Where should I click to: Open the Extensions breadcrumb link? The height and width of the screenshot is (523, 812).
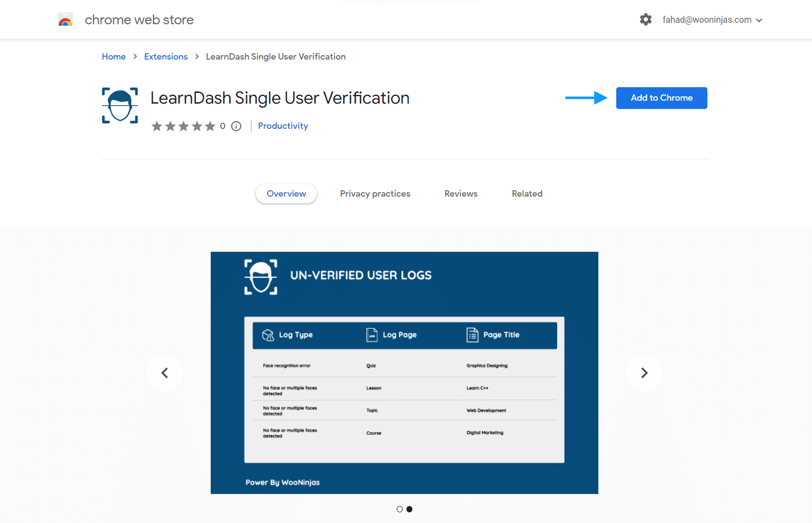166,57
